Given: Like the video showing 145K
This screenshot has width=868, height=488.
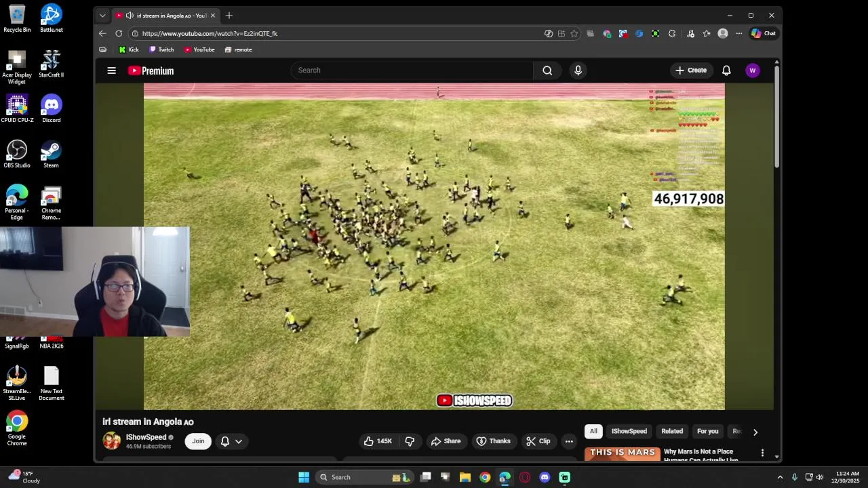Looking at the screenshot, I should coord(378,441).
